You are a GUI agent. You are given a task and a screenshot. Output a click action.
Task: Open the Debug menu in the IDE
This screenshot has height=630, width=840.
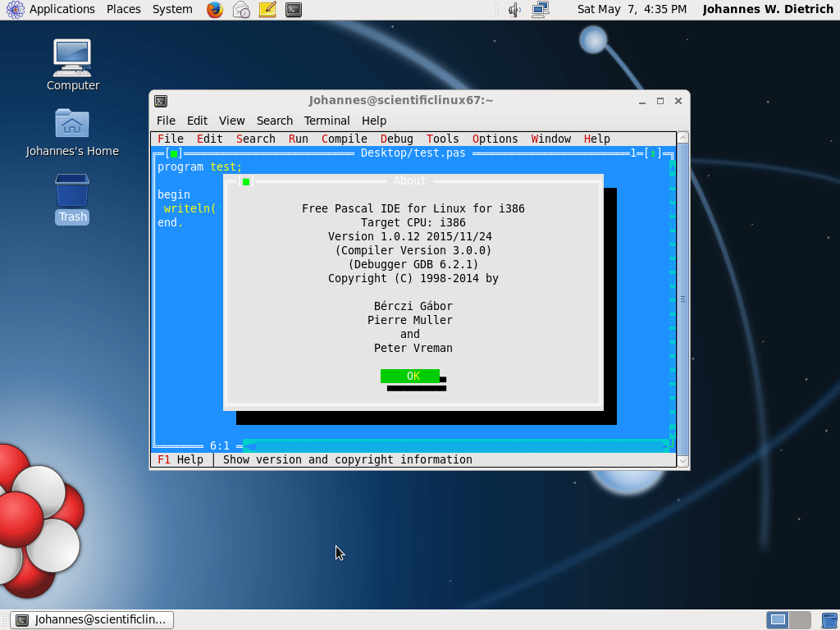point(397,139)
